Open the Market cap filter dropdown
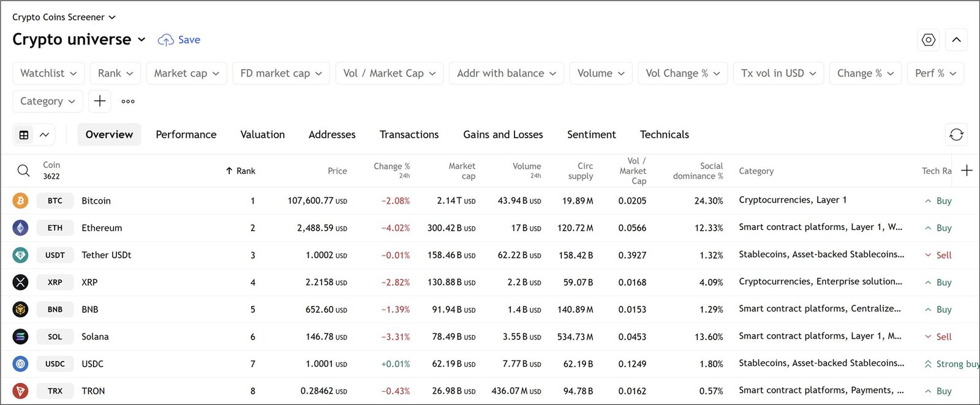Image resolution: width=980 pixels, height=405 pixels. (187, 73)
